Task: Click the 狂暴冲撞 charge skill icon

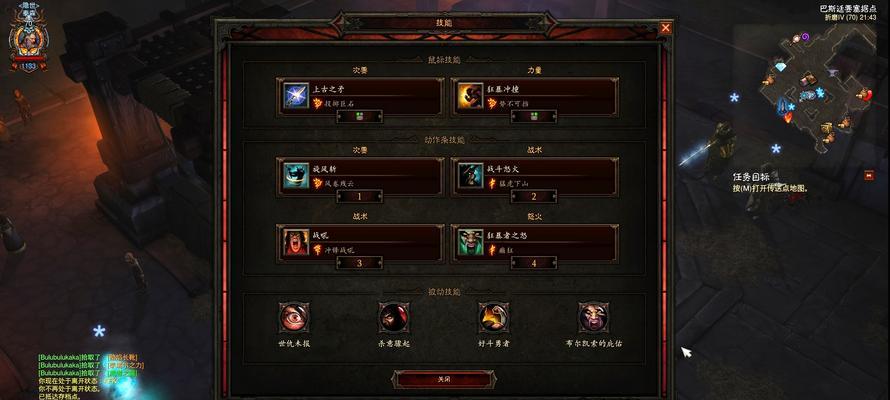Action: click(471, 96)
